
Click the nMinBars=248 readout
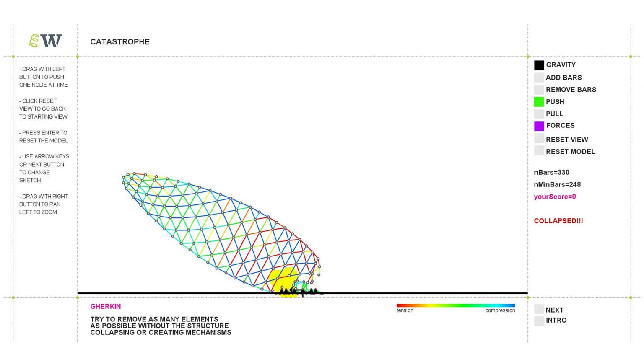[557, 184]
